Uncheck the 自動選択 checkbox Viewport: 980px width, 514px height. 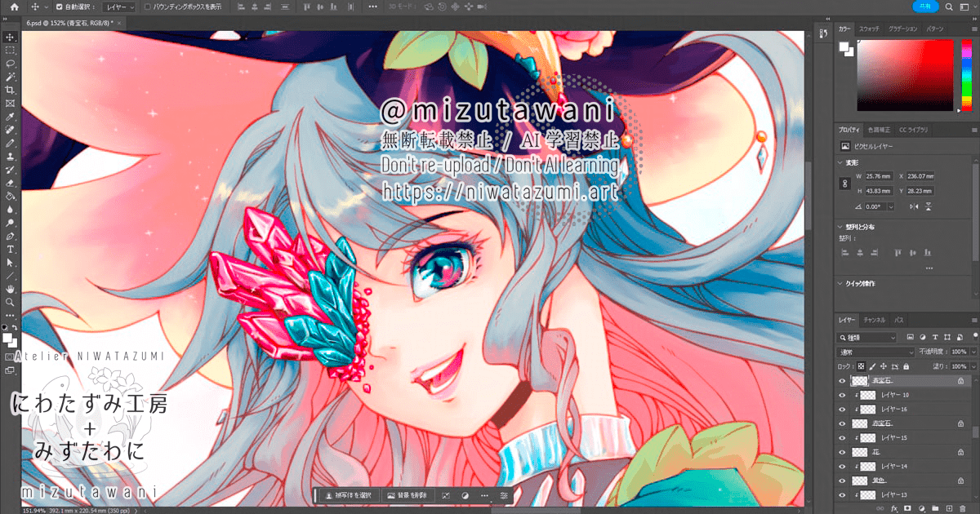58,7
